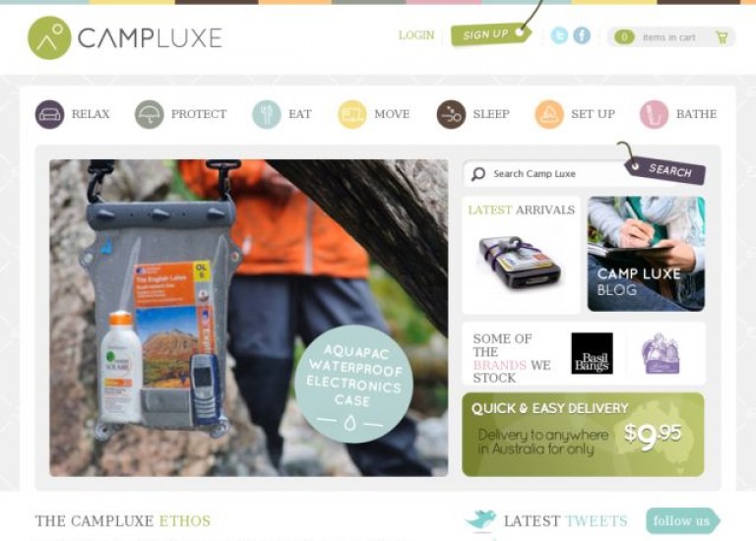Go to CampLuxe home via logo

(125, 37)
